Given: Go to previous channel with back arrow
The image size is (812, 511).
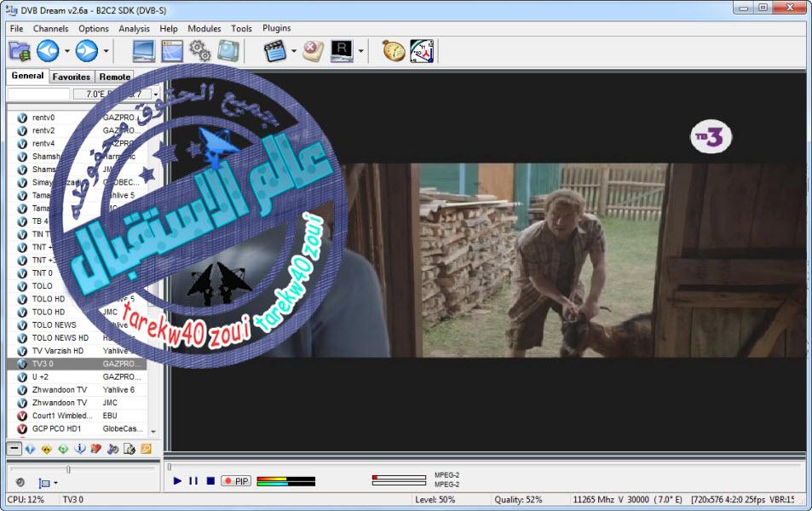Looking at the screenshot, I should point(48,51).
